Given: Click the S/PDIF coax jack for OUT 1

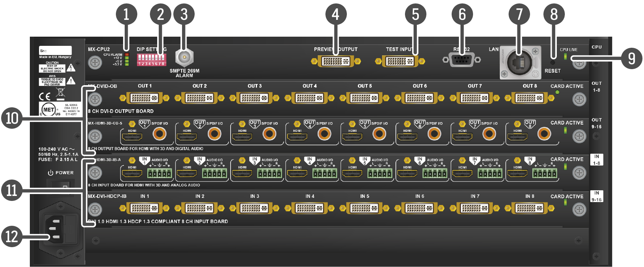Looking at the screenshot, I should point(159,134).
